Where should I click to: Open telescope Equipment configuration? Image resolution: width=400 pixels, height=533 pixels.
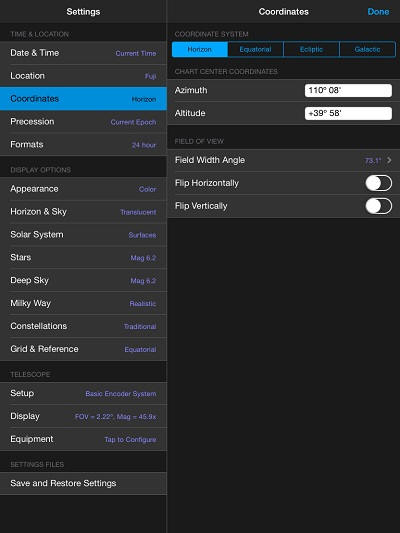pos(83,439)
